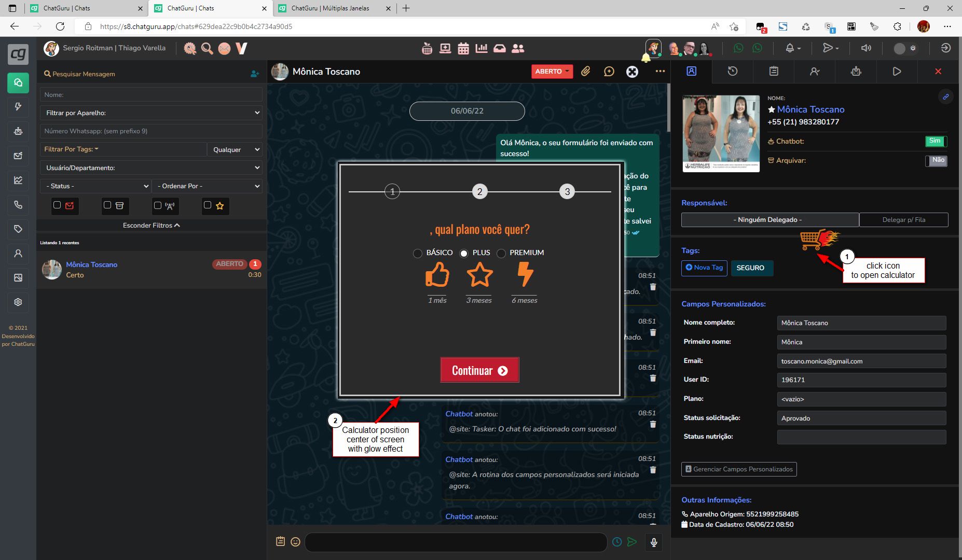Open the Filtrar por Aparelho dropdown
Viewport: 962px width, 560px height.
pyautogui.click(x=151, y=113)
